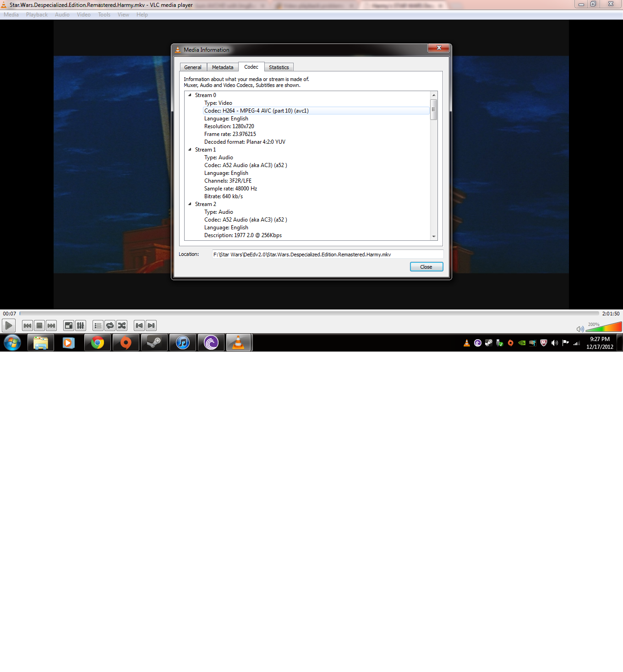623x672 pixels.
Task: Open iTunes from taskbar
Action: 182,342
